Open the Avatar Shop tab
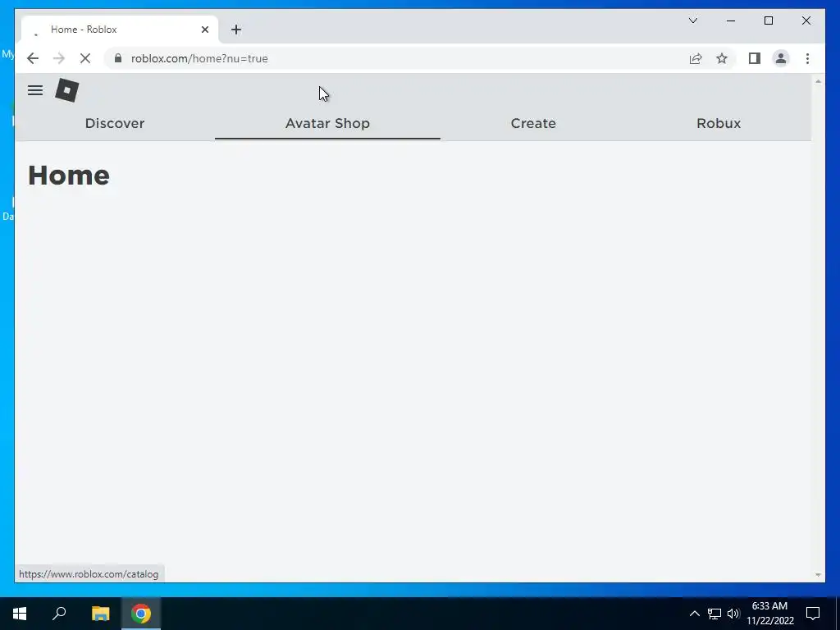 pos(327,123)
